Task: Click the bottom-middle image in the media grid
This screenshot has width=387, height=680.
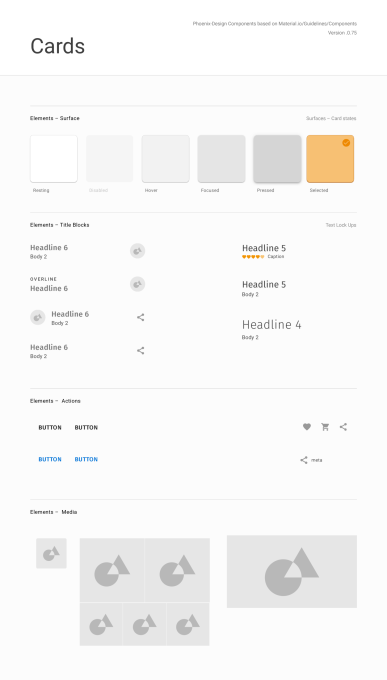Action: point(144,624)
